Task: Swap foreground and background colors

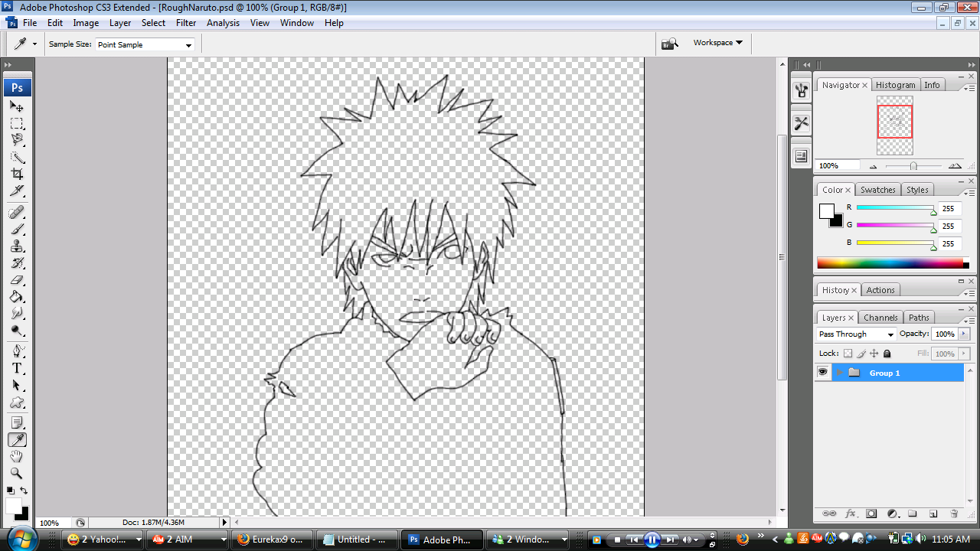Action: tap(24, 491)
